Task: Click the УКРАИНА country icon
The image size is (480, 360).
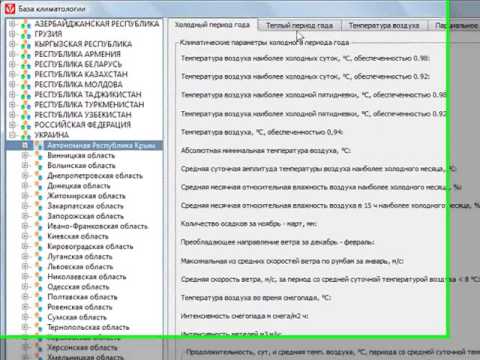Action: [25, 135]
